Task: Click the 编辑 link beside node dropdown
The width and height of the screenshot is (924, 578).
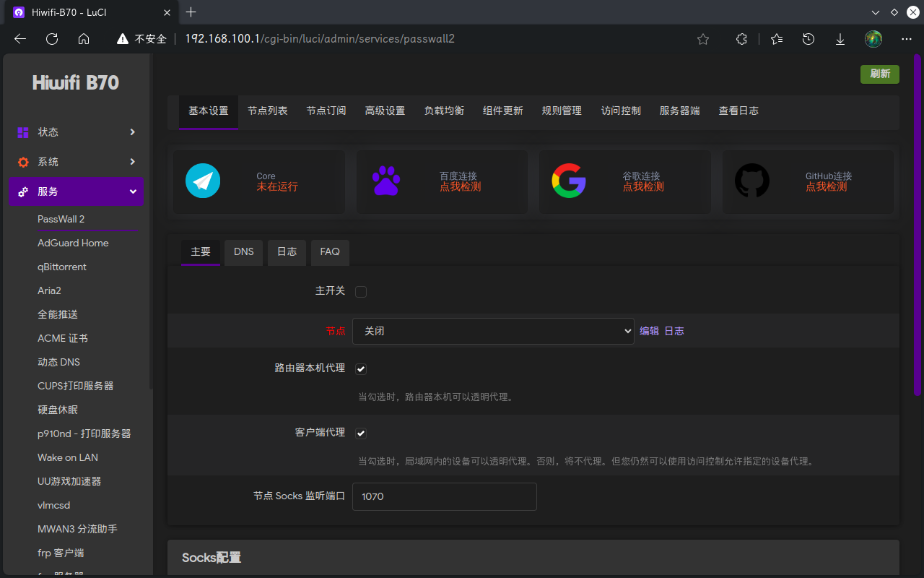Action: pyautogui.click(x=649, y=331)
